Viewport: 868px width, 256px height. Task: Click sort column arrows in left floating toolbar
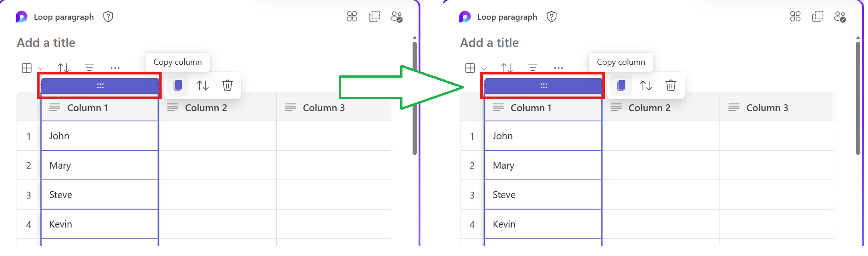click(x=203, y=85)
